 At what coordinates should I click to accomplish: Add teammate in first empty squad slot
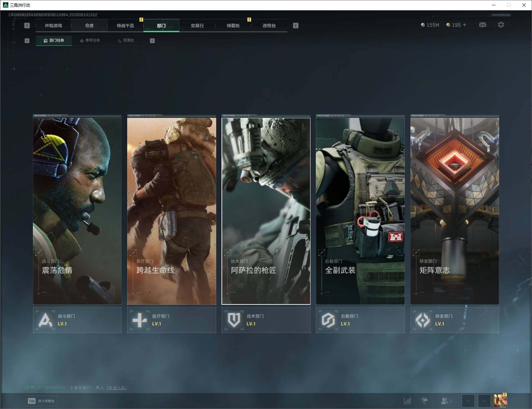click(468, 401)
